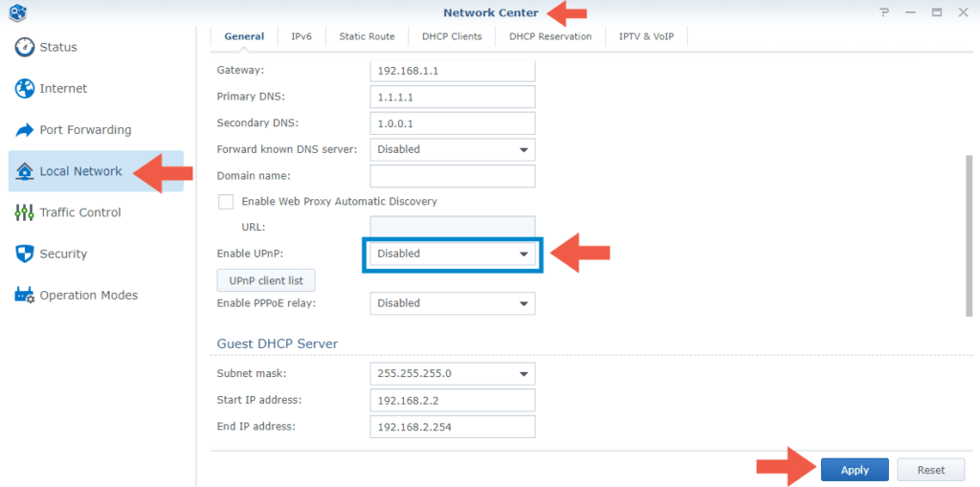Click the Traffic Control sliders icon
Screen dimensions: 980x487
click(24, 212)
